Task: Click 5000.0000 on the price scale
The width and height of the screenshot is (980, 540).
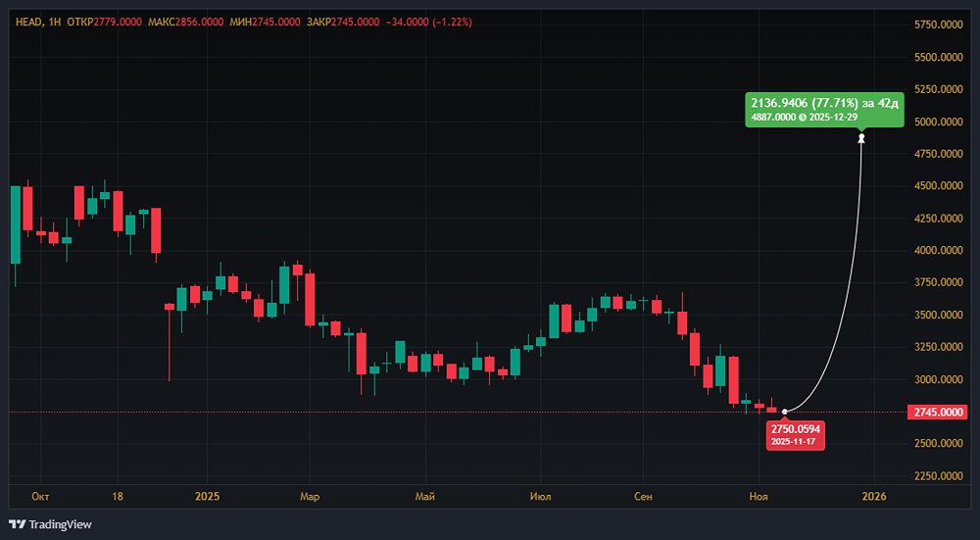Action: [938, 122]
